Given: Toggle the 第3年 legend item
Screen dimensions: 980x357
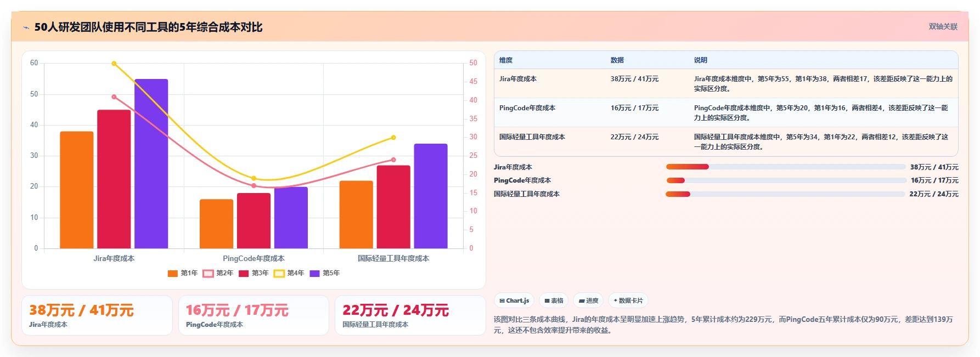Looking at the screenshot, I should (x=254, y=273).
